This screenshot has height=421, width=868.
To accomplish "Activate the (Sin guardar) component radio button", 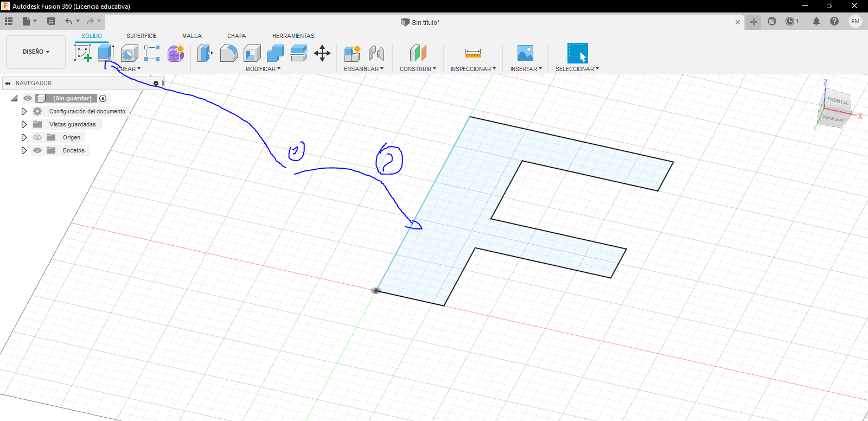I will [x=103, y=98].
